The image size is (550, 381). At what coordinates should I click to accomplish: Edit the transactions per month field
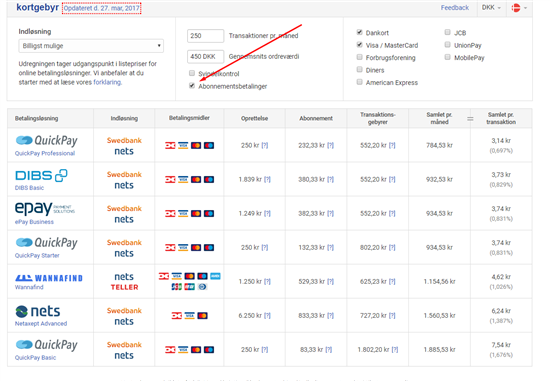206,36
